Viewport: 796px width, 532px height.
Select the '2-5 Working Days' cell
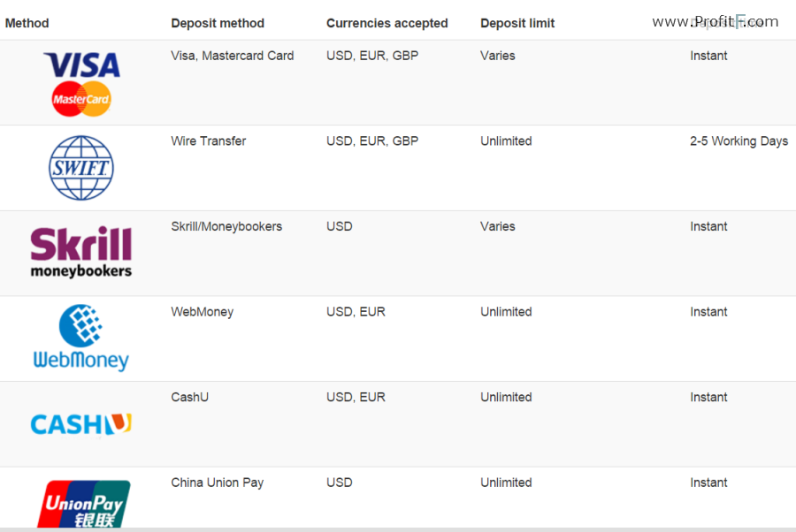739,141
